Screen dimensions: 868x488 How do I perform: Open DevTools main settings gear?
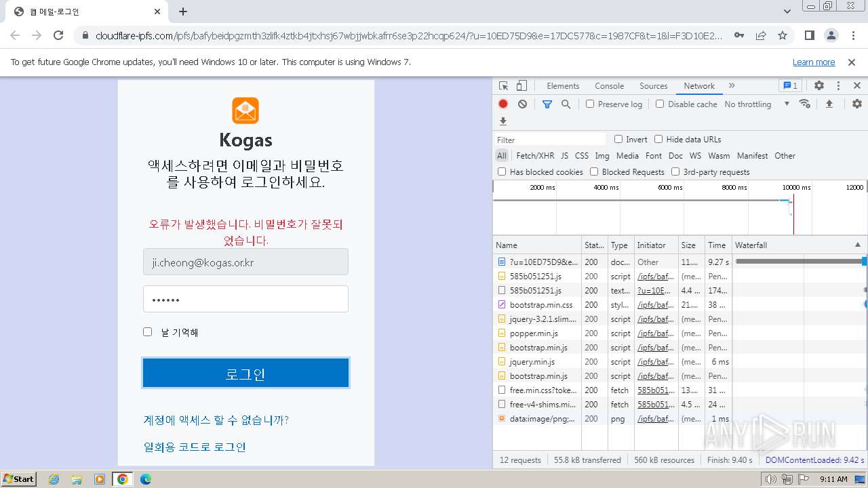pyautogui.click(x=819, y=86)
